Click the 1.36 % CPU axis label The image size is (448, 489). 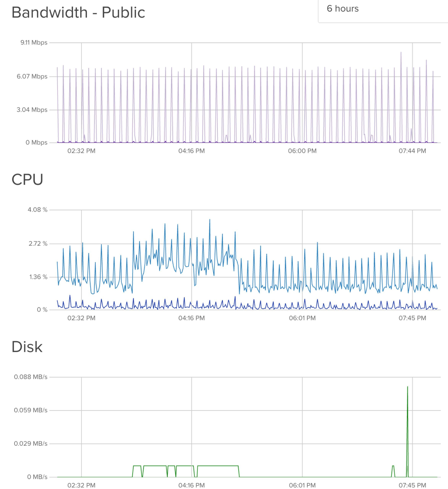tap(38, 277)
